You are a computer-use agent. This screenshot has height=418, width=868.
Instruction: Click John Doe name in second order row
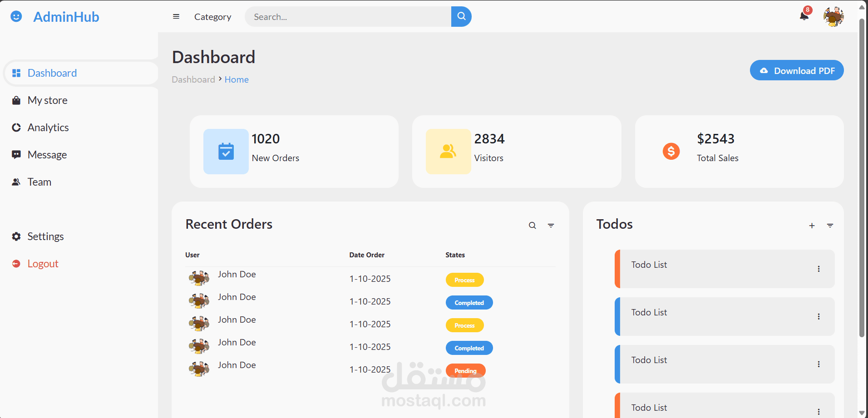tap(237, 297)
